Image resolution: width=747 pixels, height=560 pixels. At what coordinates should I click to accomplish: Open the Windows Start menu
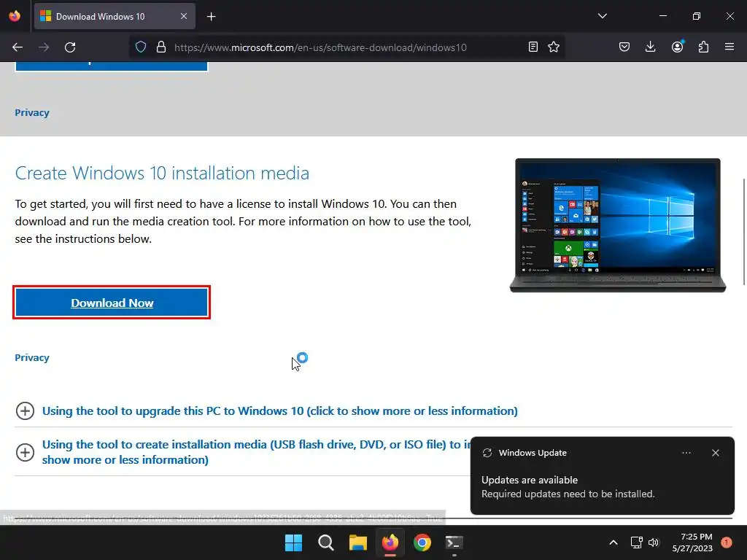click(293, 542)
